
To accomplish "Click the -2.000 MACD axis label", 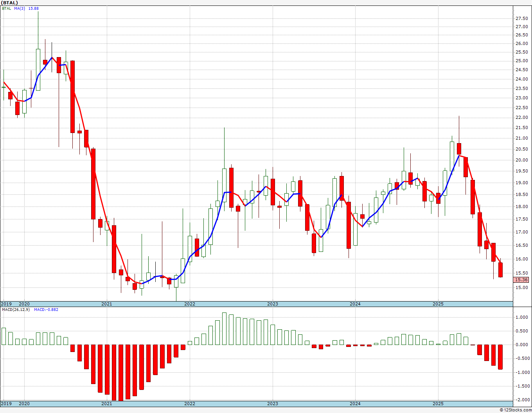I will coord(521,400).
